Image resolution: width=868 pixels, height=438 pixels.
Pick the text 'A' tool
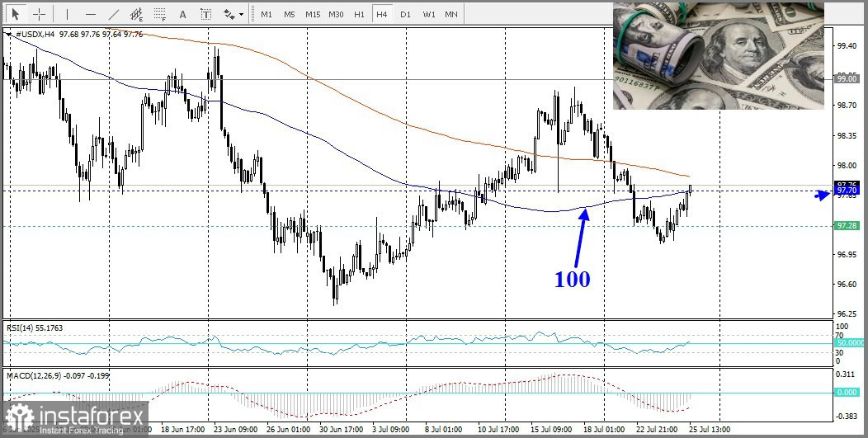182,14
